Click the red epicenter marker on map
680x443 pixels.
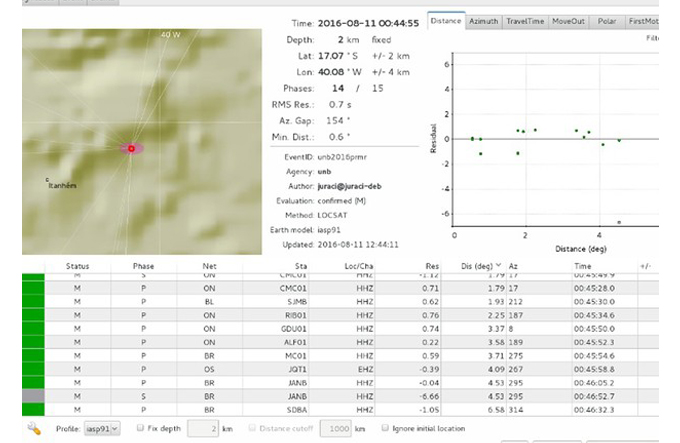131,149
